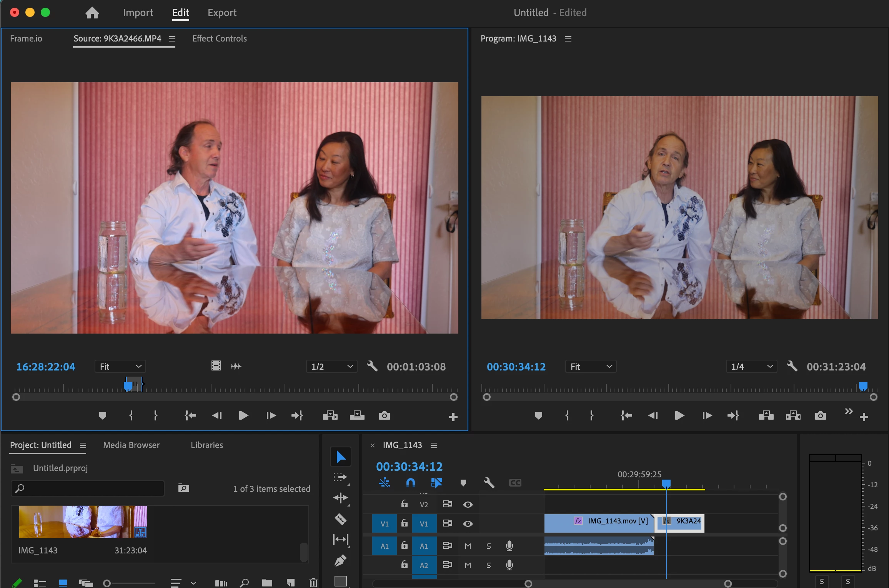Open the Media Browser tab
This screenshot has height=588, width=889.
131,445
